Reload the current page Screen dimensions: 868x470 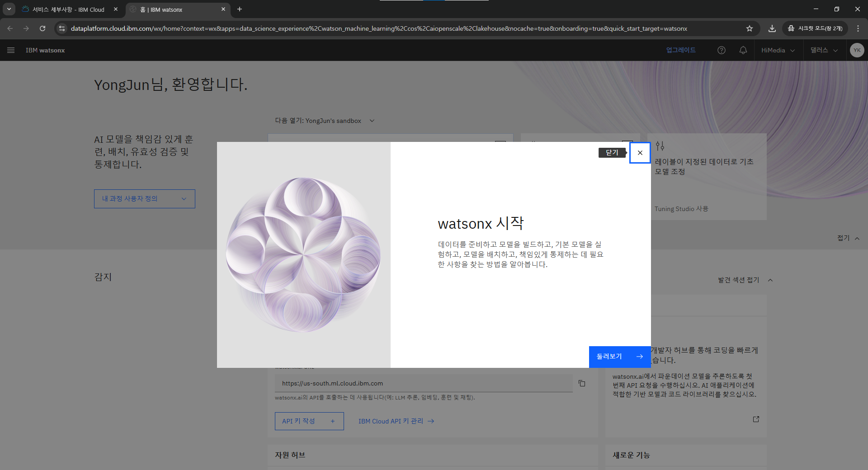(42, 28)
